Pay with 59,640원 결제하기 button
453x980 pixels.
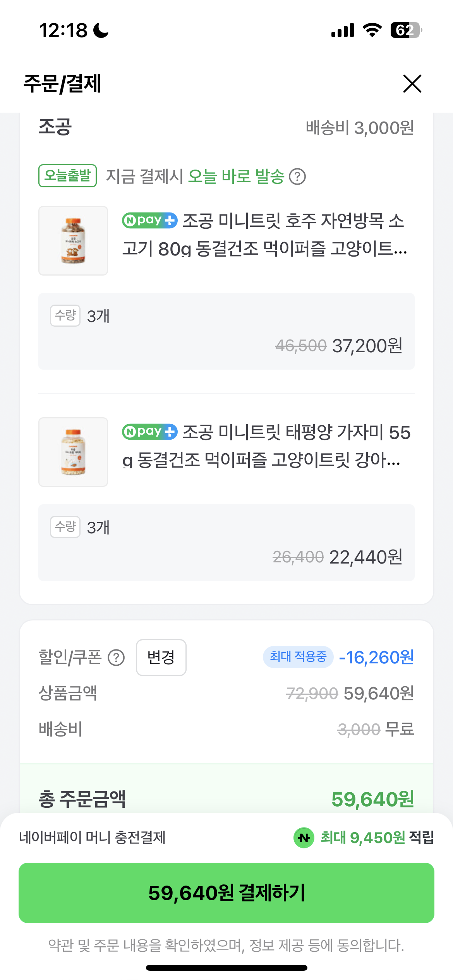tap(226, 893)
